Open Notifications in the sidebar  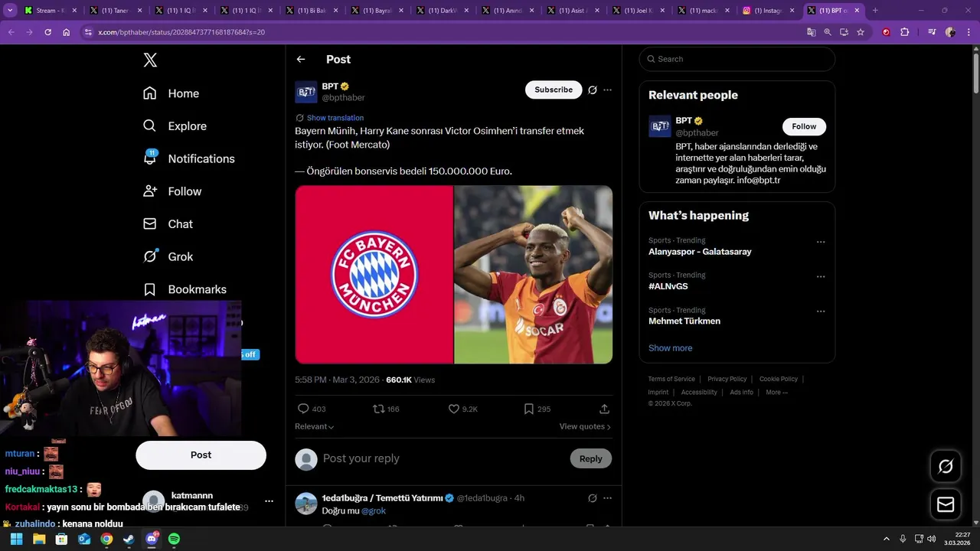pyautogui.click(x=188, y=158)
